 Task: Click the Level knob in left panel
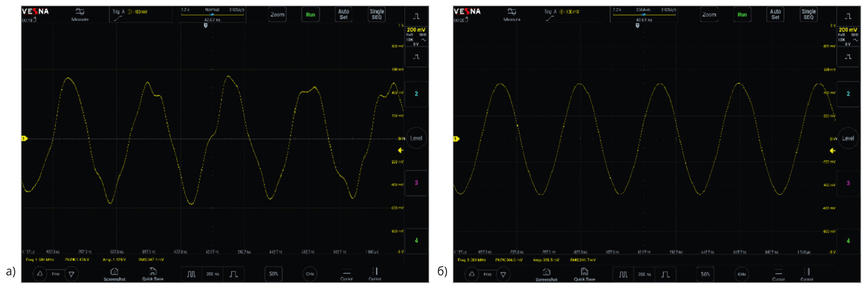(x=416, y=138)
